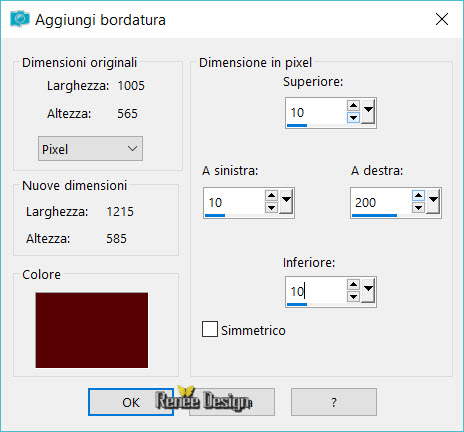
Task: Increase the A destra value with up arrow
Action: 418,196
